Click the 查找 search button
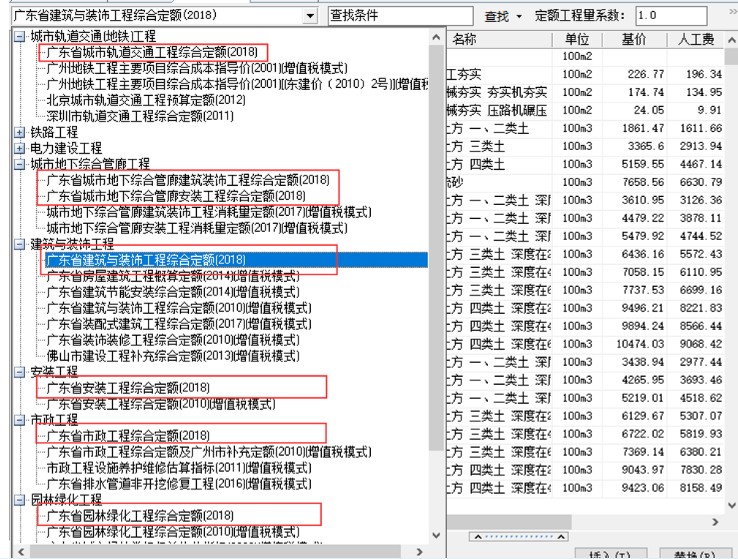The height and width of the screenshot is (559, 738). click(x=497, y=16)
